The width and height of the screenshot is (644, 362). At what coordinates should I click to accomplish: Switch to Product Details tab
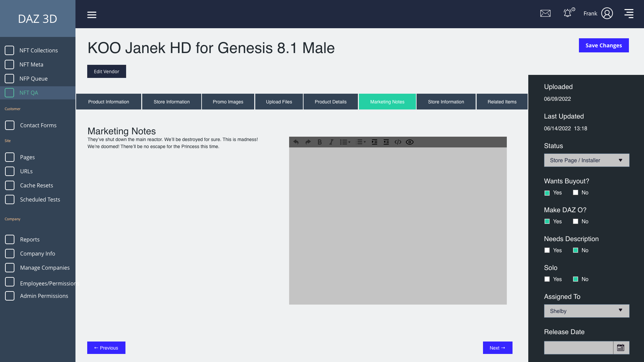331,102
